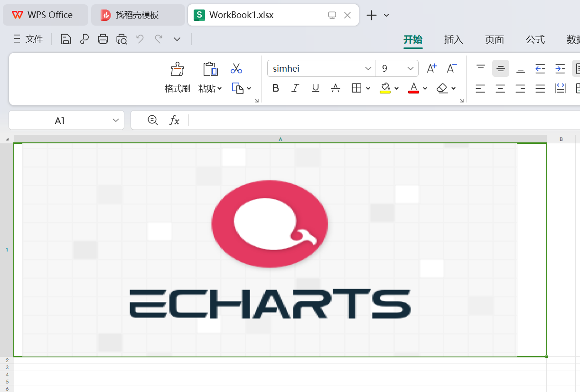Click the zoom magnifier icon in formula bar
Image resolution: width=580 pixels, height=392 pixels.
(x=153, y=120)
